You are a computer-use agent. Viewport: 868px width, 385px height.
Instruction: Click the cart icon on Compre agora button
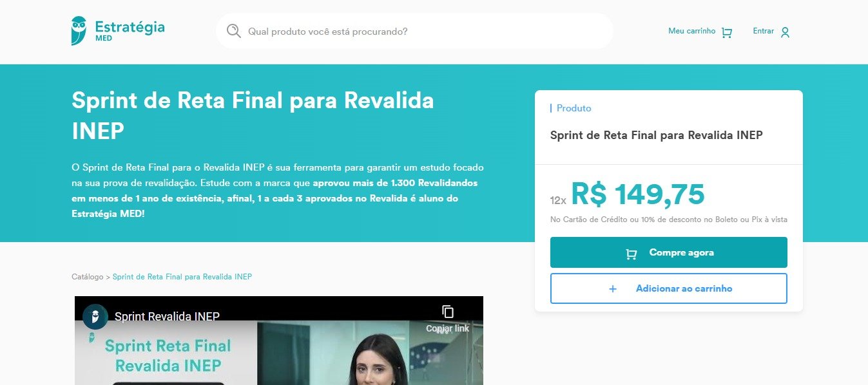(x=632, y=254)
